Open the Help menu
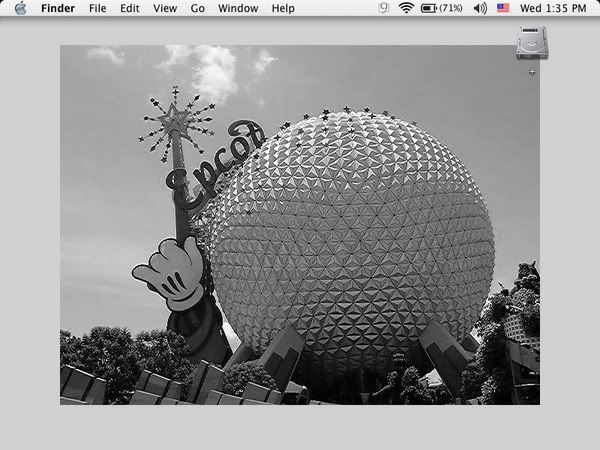This screenshot has height=450, width=600. point(283,8)
